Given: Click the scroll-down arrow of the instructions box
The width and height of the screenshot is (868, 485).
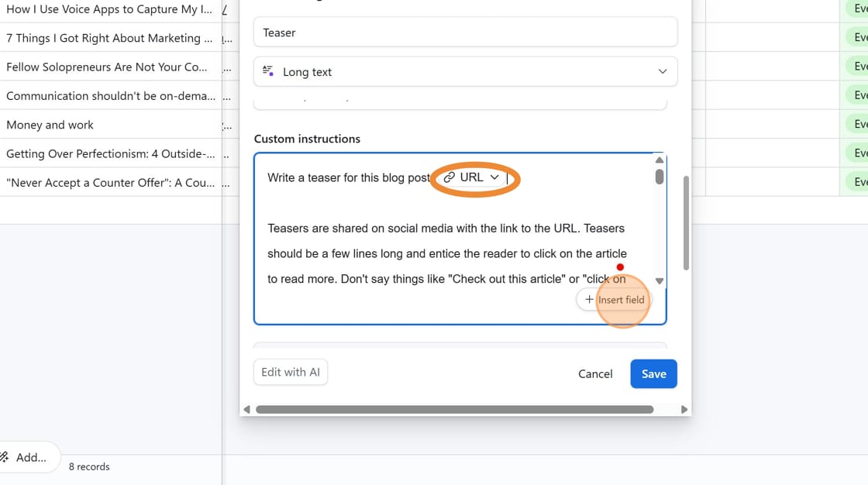Looking at the screenshot, I should coord(660,280).
